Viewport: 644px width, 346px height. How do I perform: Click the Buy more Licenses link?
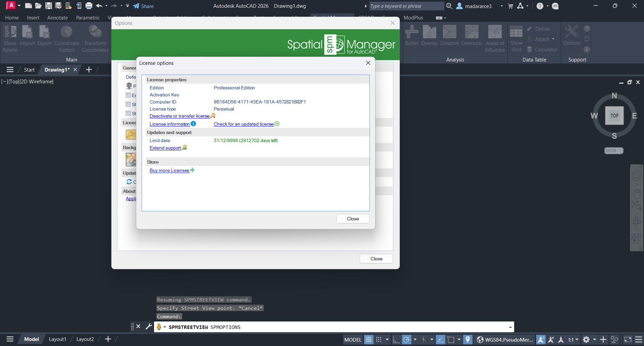(169, 170)
